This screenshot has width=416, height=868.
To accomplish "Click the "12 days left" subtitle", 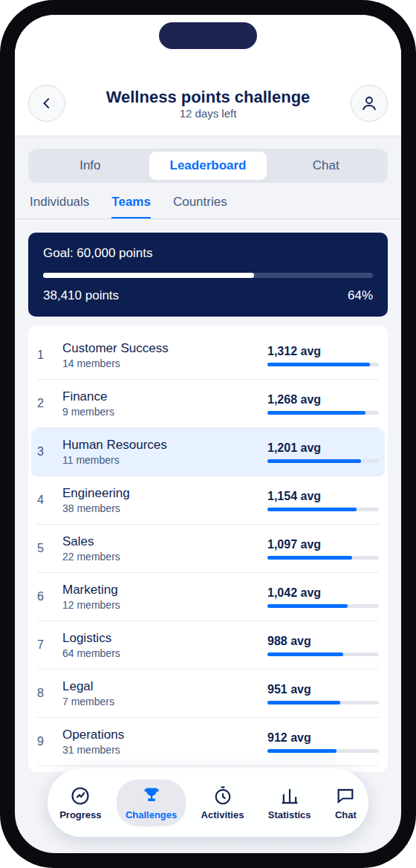I will [x=208, y=114].
